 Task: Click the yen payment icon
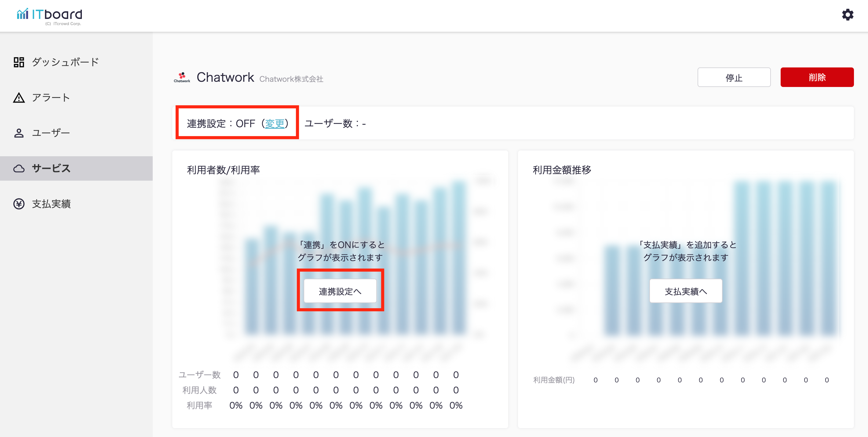(x=19, y=204)
